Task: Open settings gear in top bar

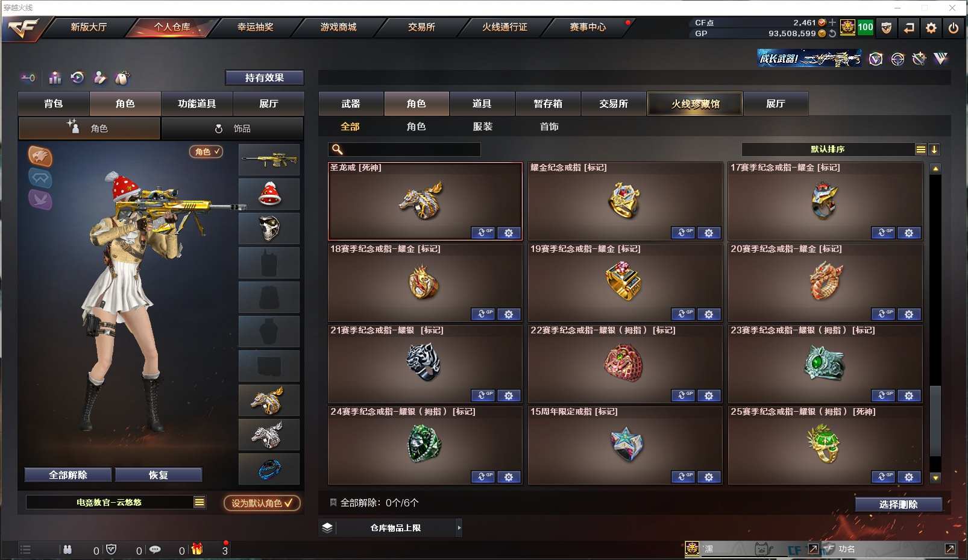Action: (931, 28)
